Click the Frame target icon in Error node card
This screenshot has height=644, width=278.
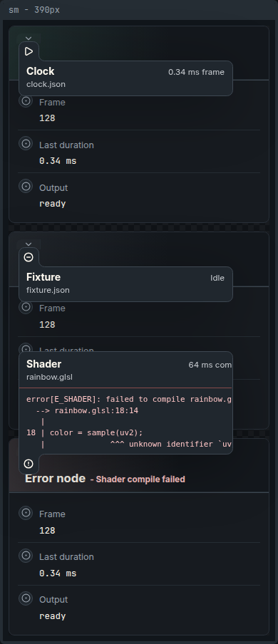tap(26, 513)
